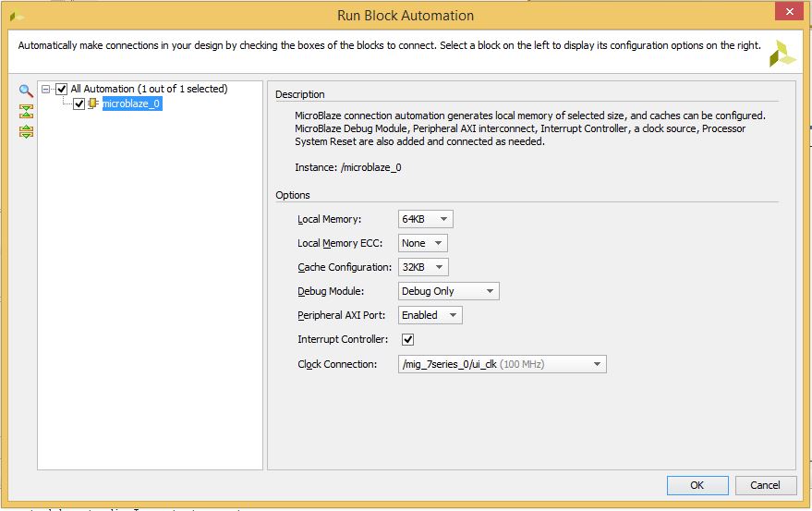Click the microblaze_0 block chip icon
Viewport: 812px width, 511px height.
92,103
